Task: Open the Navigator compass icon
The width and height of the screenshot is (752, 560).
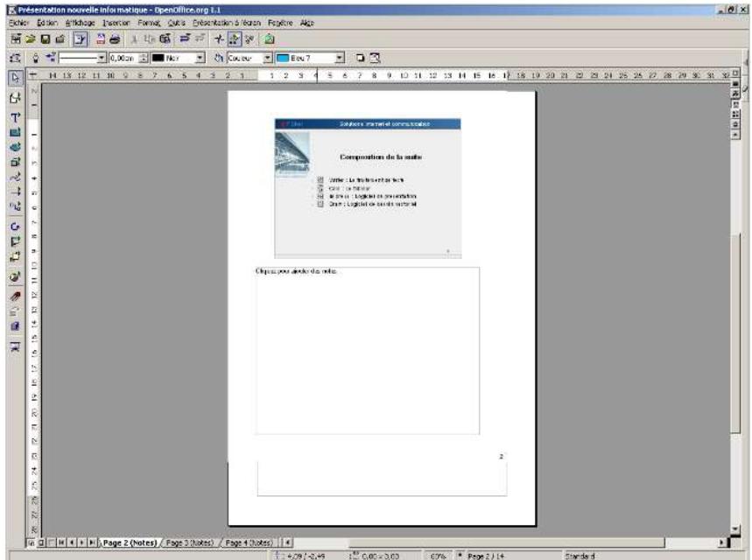Action: point(219,39)
